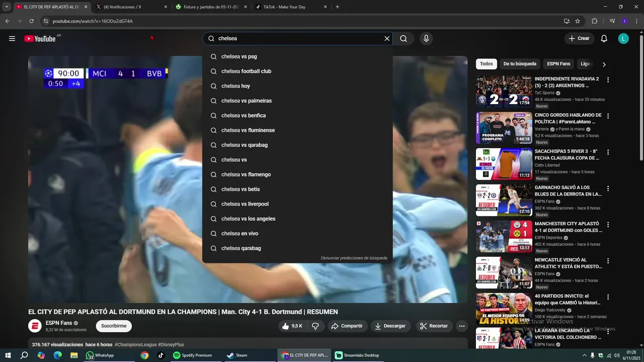This screenshot has height=362, width=644.
Task: Open options for 40 partidos invicto video
Action: click(608, 297)
